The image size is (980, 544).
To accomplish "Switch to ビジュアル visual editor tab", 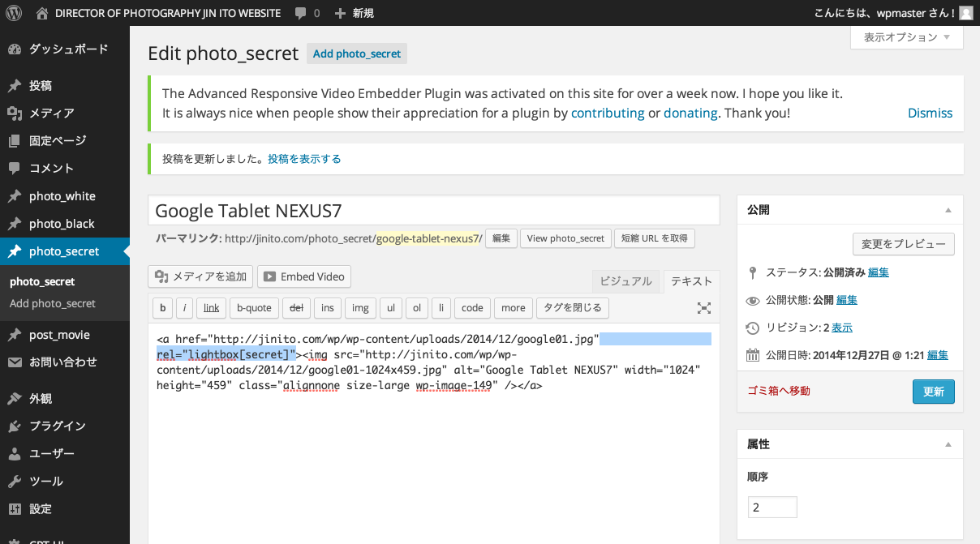I will click(625, 281).
